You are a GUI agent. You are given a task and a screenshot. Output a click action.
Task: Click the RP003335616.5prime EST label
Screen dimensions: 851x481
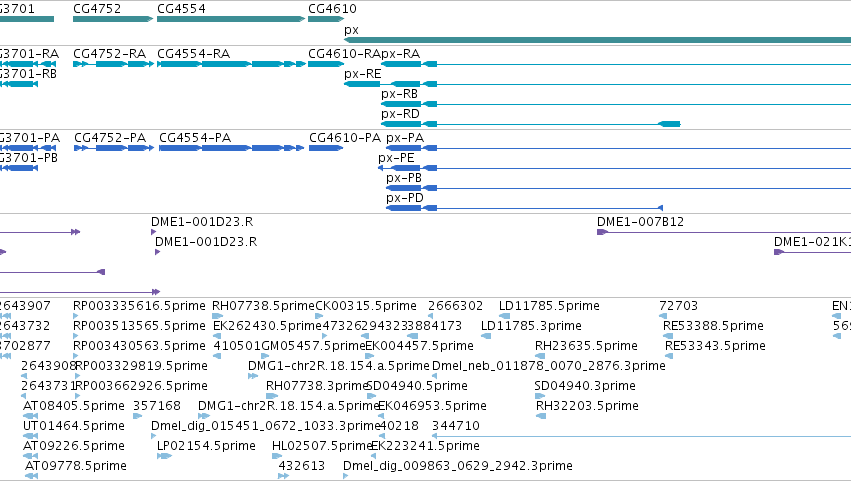[139, 306]
